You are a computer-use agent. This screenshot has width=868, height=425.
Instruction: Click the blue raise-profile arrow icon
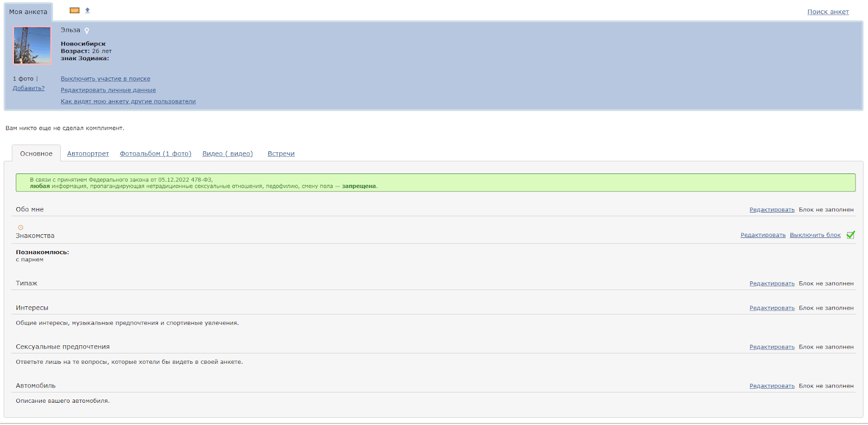coord(87,10)
